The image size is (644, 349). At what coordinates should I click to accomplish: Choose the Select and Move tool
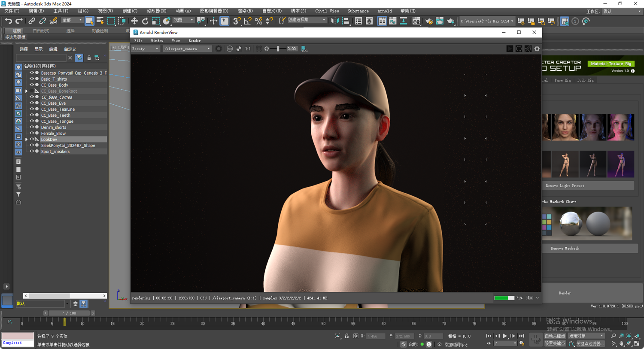(134, 21)
